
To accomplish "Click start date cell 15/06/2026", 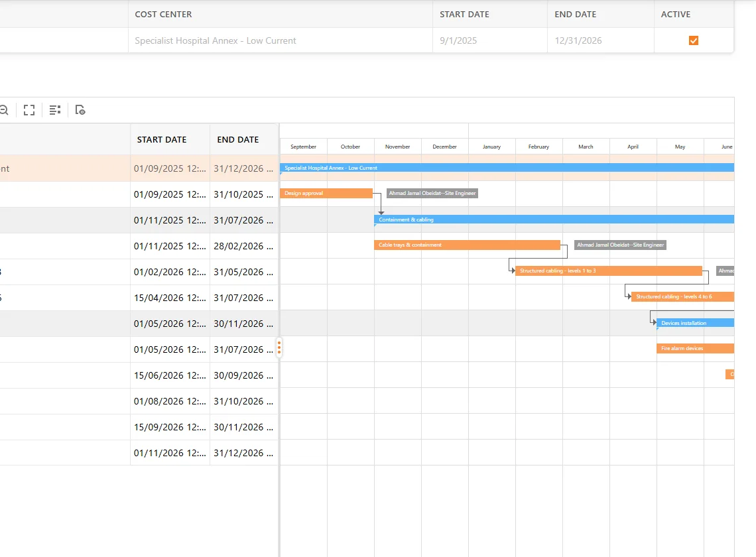I will coord(170,375).
